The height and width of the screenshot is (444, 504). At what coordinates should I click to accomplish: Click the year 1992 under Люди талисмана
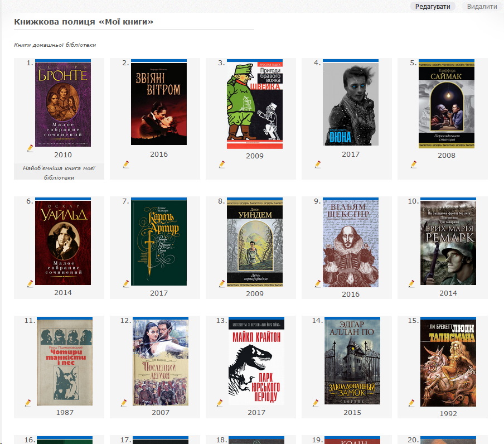448,413
